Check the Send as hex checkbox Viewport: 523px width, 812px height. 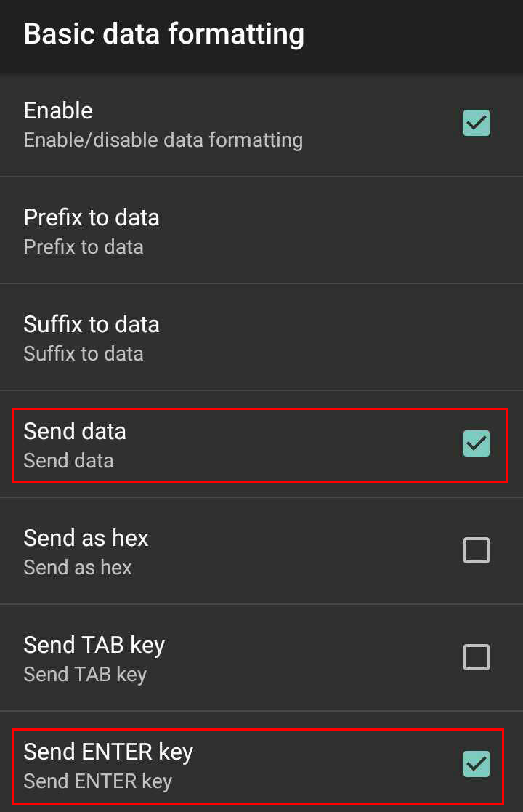[x=477, y=550]
